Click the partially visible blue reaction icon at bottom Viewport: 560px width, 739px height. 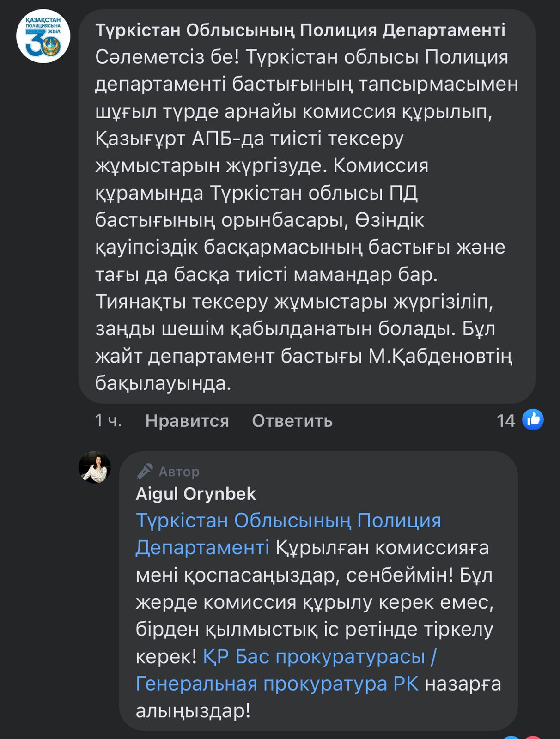point(511,737)
